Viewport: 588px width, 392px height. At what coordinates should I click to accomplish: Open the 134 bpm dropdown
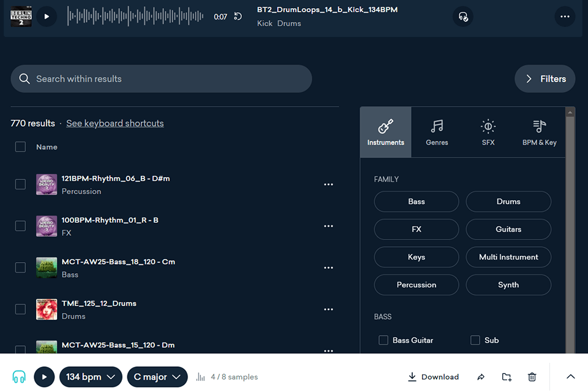(x=91, y=377)
